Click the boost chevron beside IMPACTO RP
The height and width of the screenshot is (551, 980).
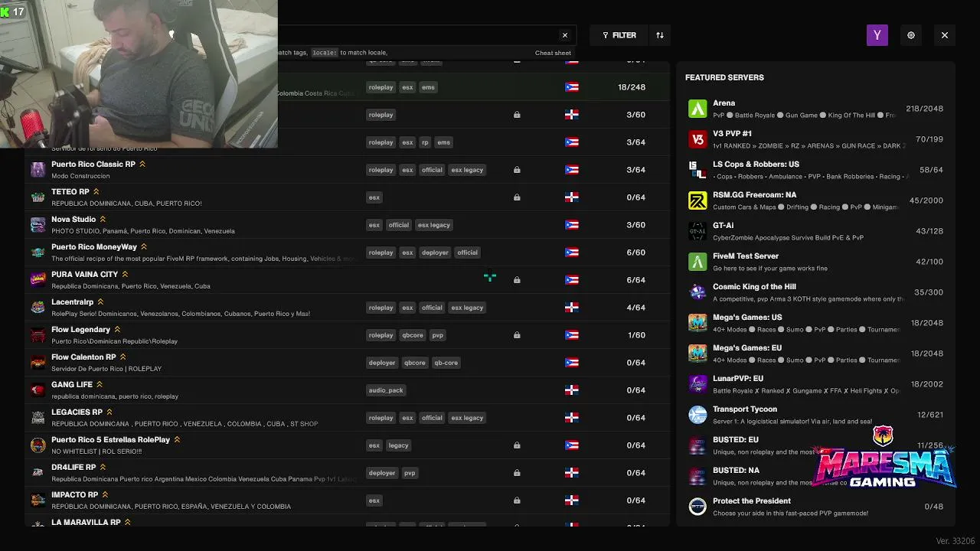105,494
